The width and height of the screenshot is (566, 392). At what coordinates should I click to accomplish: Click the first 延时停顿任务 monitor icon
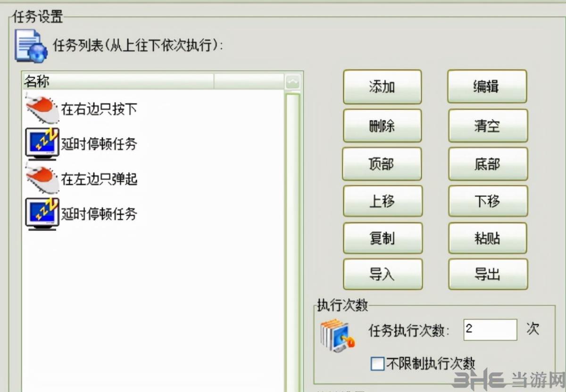[x=42, y=143]
